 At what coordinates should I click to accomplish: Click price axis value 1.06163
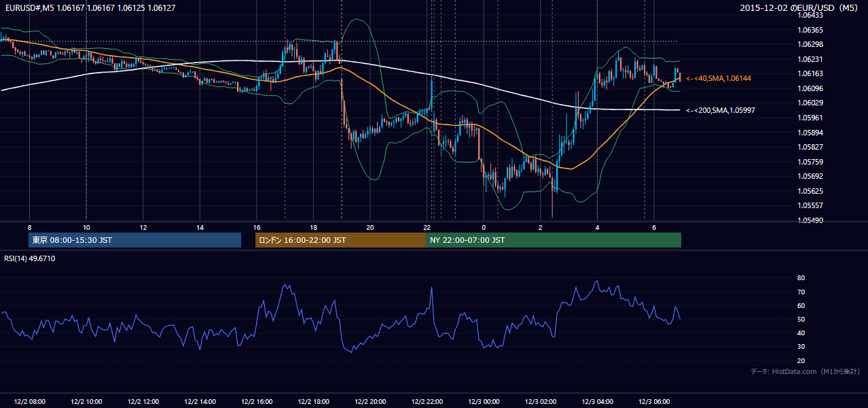point(810,73)
